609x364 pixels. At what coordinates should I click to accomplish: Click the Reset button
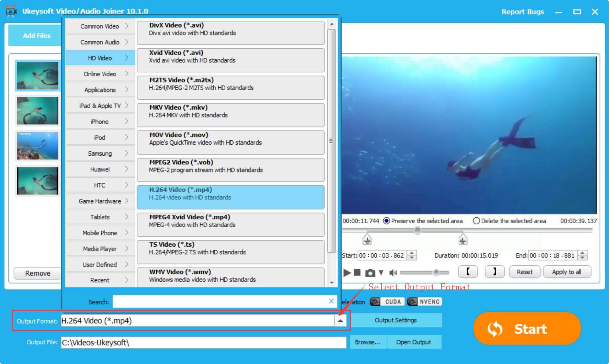pos(525,272)
